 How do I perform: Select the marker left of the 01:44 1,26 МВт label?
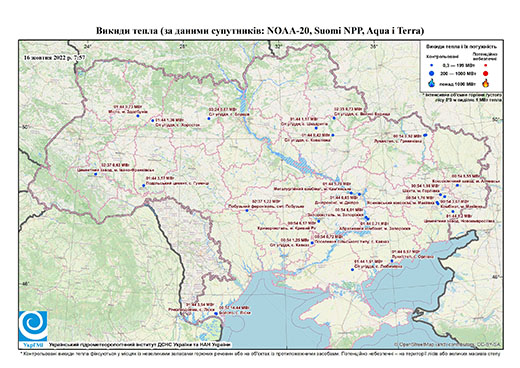point(153,121)
